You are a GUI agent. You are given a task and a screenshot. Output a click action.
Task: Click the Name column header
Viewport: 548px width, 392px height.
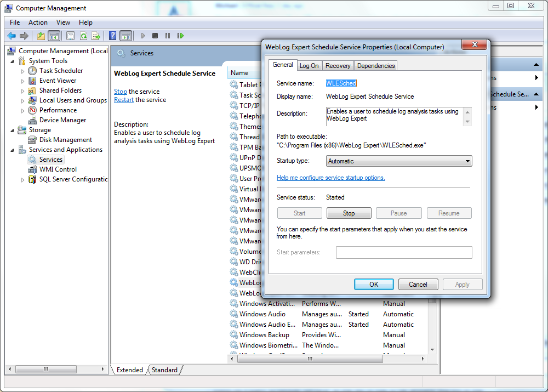click(x=244, y=73)
